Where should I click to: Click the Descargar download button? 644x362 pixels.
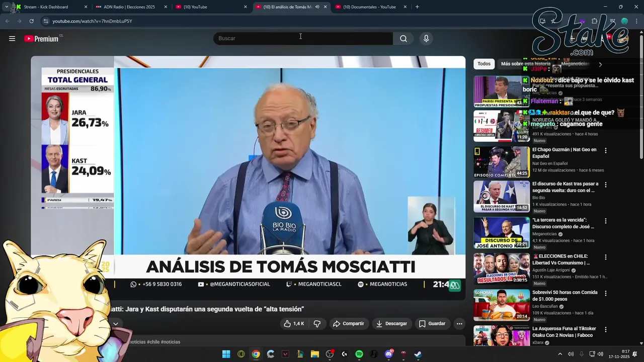391,324
